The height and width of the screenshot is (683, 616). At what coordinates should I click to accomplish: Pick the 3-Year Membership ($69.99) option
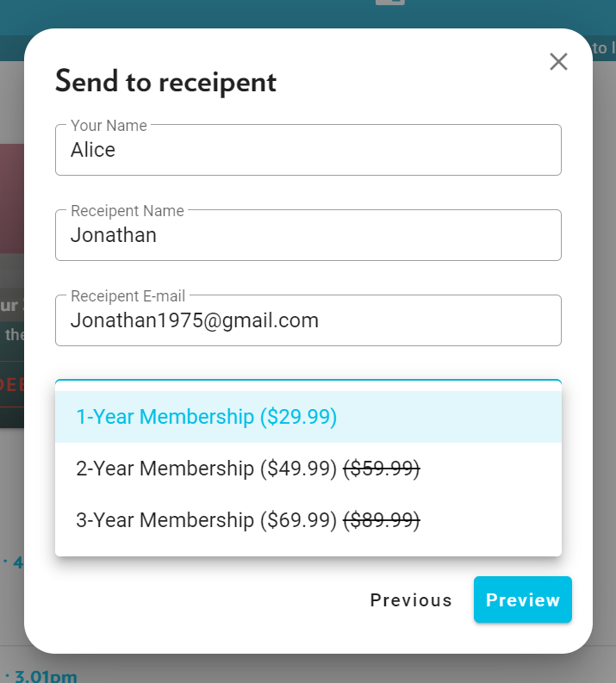[308, 520]
